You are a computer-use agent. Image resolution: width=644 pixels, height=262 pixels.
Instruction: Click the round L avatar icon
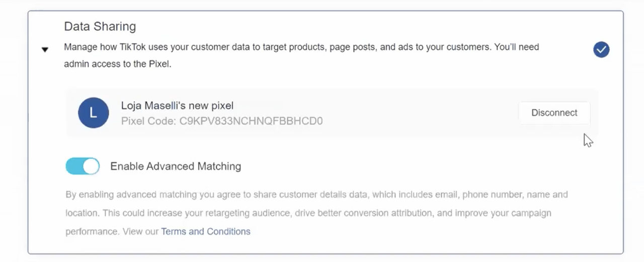pos(94,113)
